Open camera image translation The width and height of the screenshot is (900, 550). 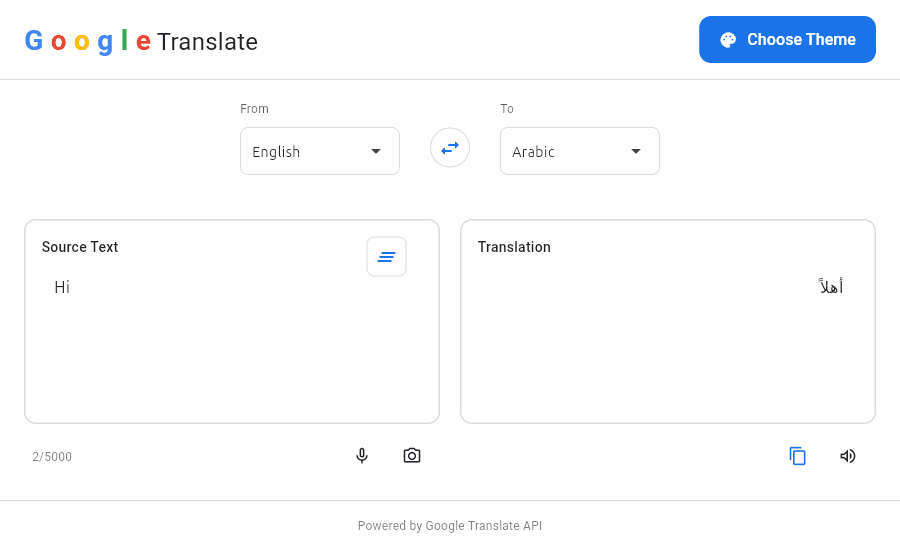pyautogui.click(x=412, y=456)
